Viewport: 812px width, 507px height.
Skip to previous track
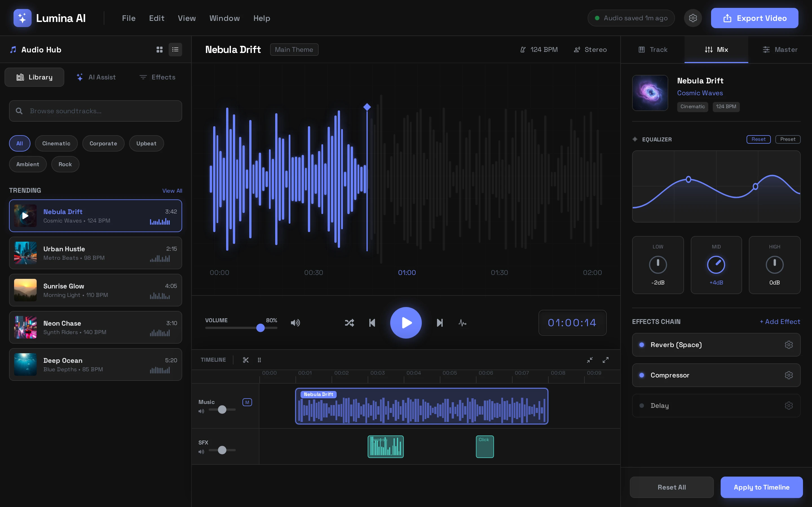pos(372,323)
